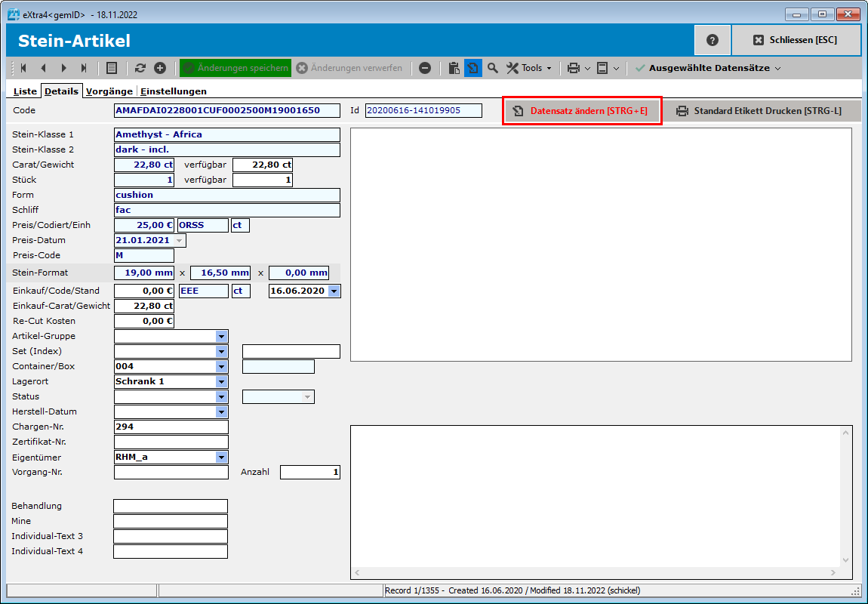Screen dimensions: 868x604
Task: Add new record with plus icon
Action: 160,68
